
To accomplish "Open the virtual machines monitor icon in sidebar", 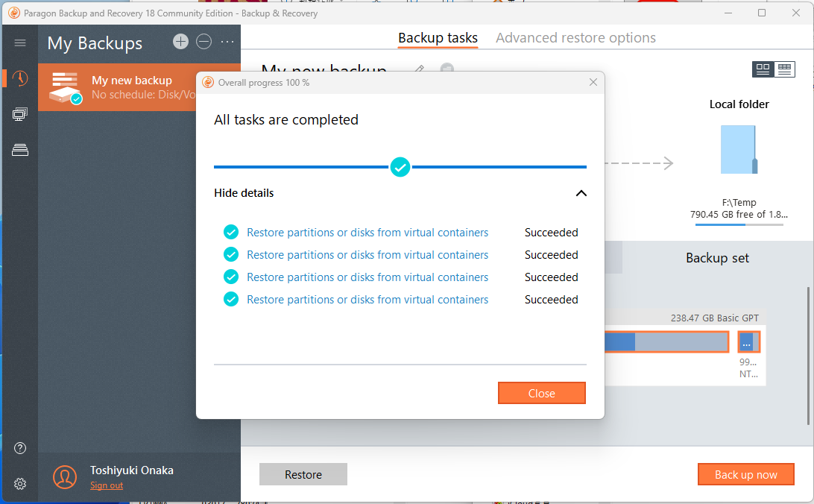I will click(19, 114).
